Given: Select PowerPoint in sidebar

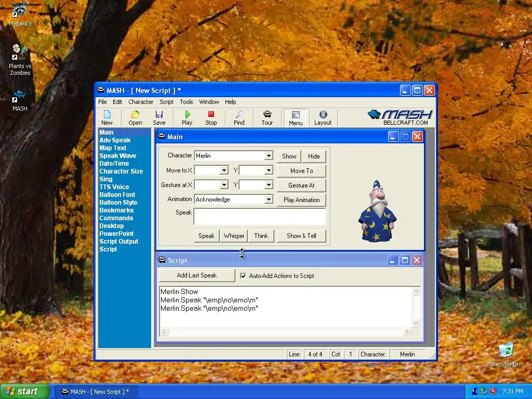Looking at the screenshot, I should (116, 234).
